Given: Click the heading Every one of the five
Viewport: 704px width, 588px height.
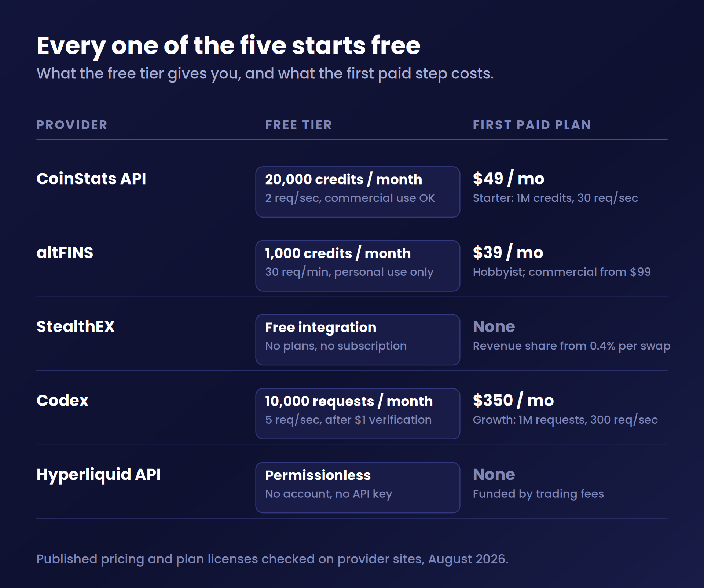Looking at the screenshot, I should tap(228, 46).
